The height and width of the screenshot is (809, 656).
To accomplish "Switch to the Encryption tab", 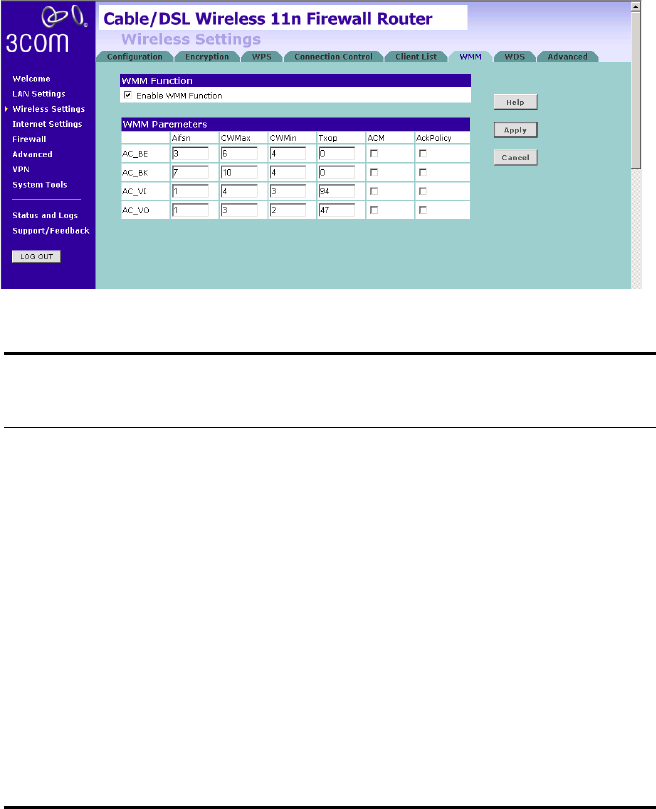I will (207, 57).
